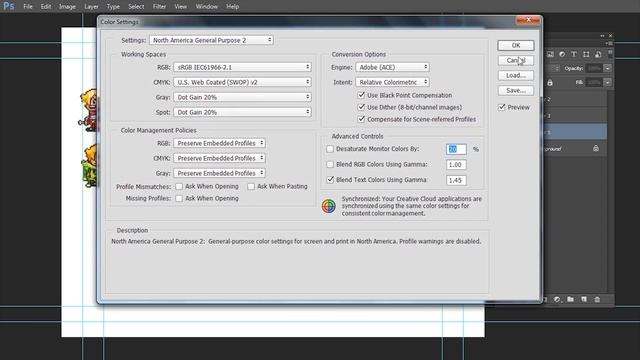
Task: Open the conversion Engine dropdown
Action: [x=392, y=67]
